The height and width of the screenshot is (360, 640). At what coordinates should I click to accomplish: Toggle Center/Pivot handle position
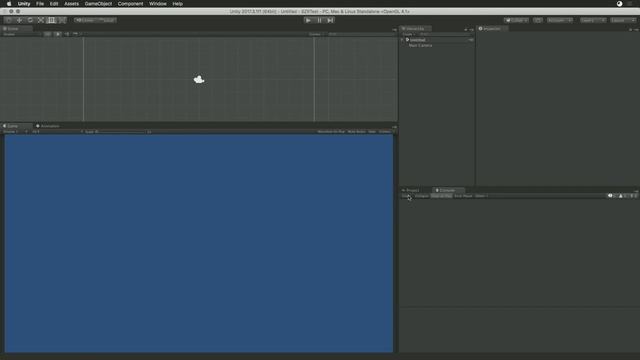(85, 20)
